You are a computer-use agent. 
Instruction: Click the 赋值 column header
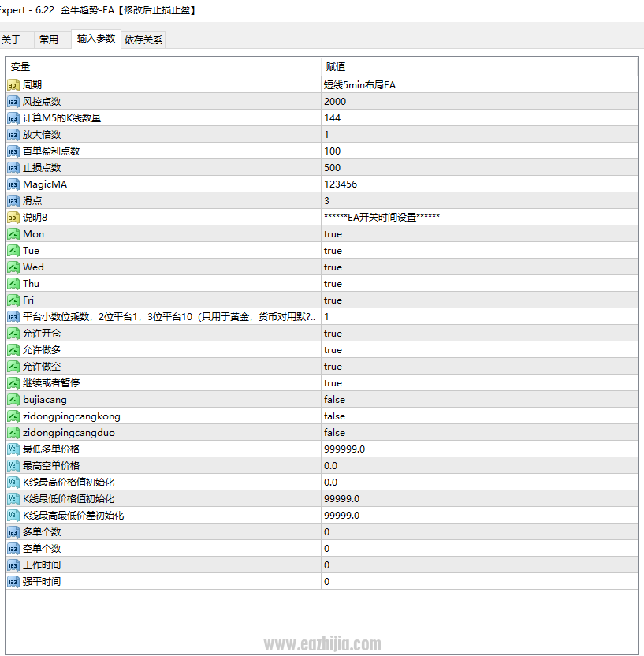479,67
